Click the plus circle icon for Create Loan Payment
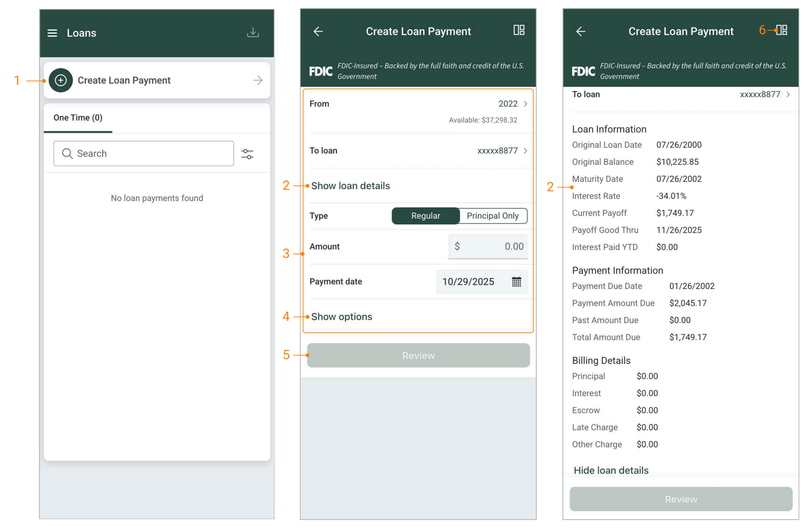This screenshot has width=806, height=532. coord(61,80)
